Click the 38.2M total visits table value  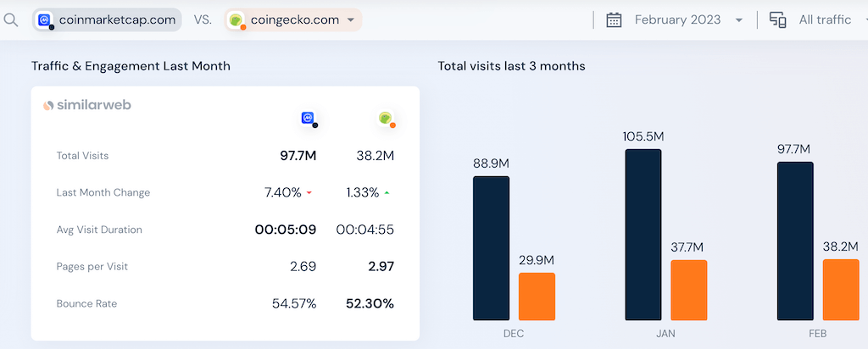(x=376, y=156)
